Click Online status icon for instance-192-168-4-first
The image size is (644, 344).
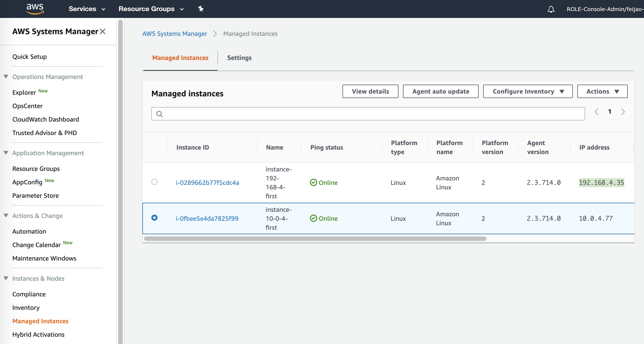click(313, 183)
